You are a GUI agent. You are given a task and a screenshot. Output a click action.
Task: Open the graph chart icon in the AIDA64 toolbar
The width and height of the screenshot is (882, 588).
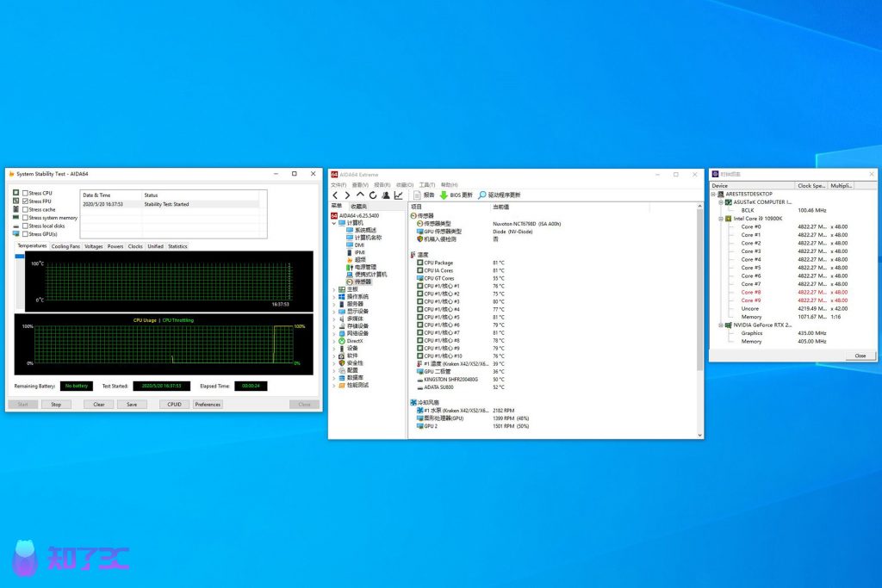[x=398, y=195]
